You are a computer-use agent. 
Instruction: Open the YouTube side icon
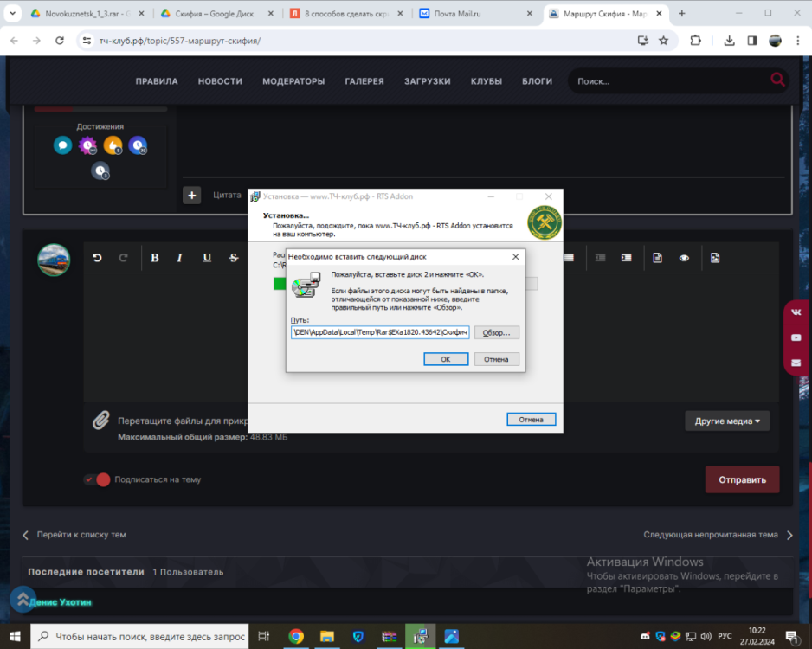796,337
